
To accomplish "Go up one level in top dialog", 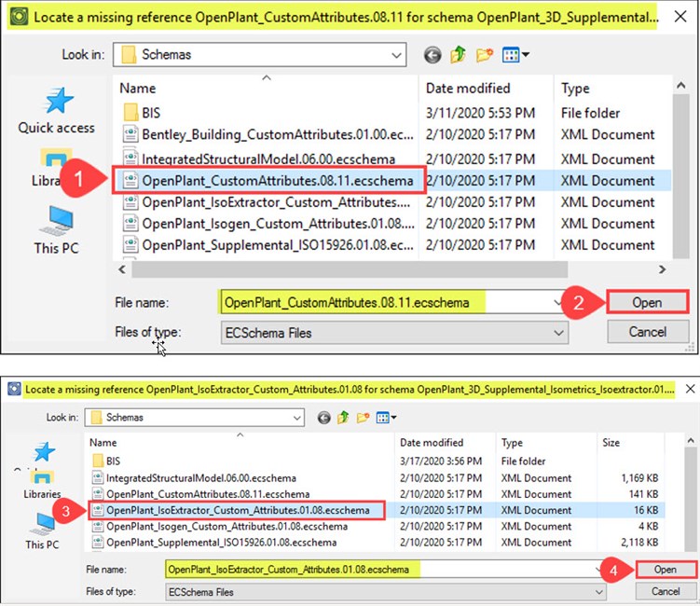I will point(458,55).
